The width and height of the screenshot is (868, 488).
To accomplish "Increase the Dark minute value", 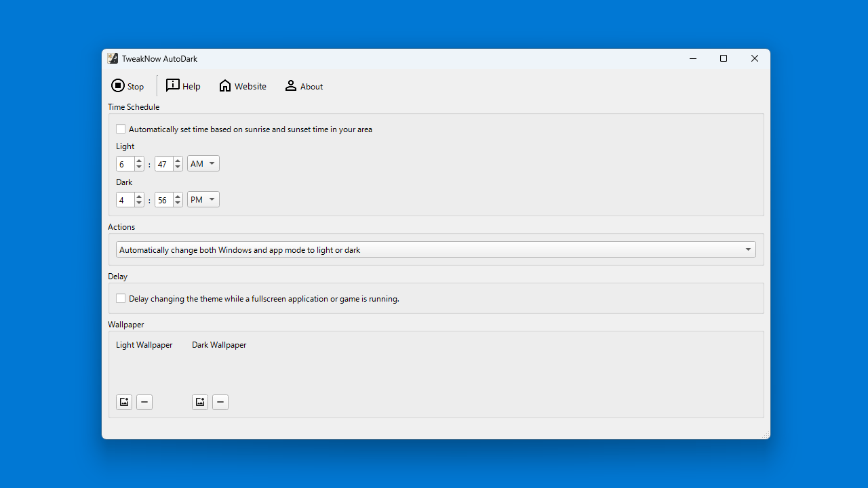I will point(178,197).
